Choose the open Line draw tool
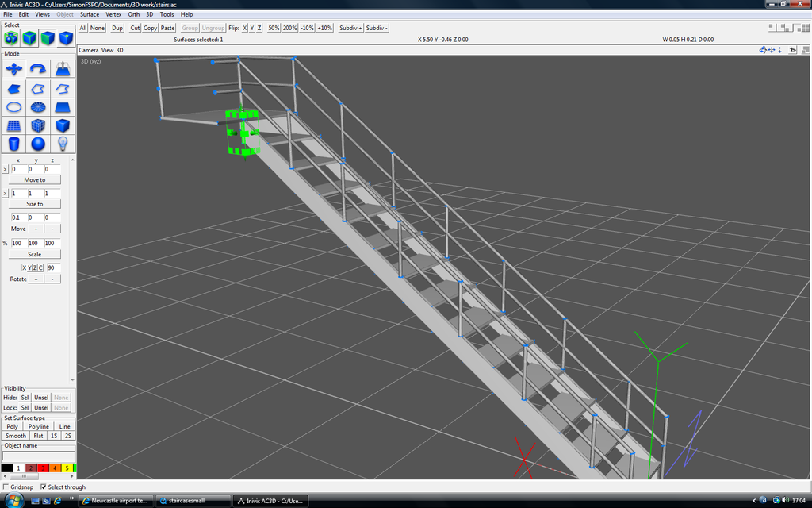This screenshot has height=508, width=812. tap(63, 89)
